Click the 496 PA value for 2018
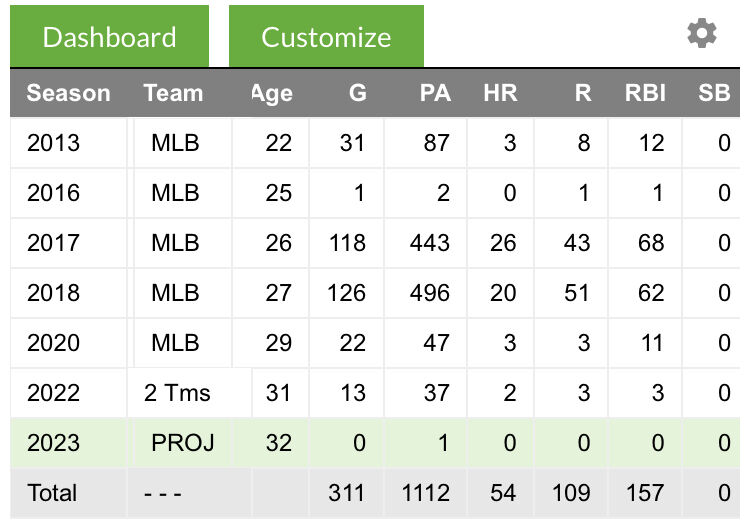Image resolution: width=750 pixels, height=524 pixels. [429, 293]
